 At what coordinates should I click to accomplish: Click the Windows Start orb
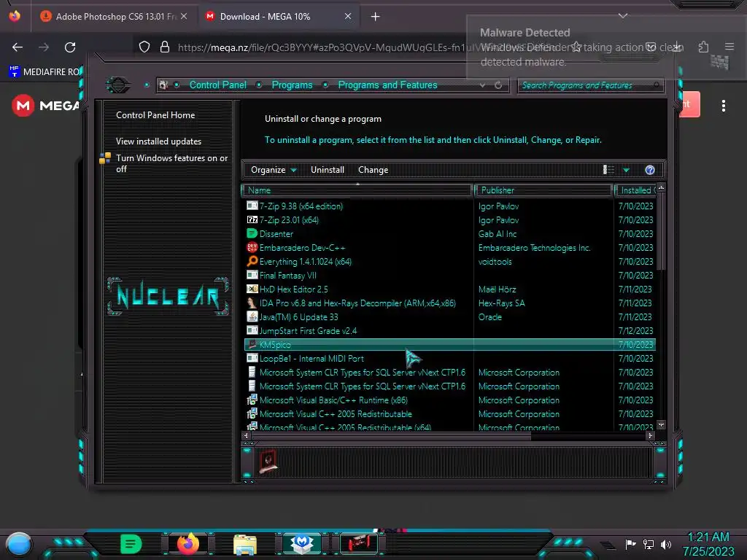(19, 544)
